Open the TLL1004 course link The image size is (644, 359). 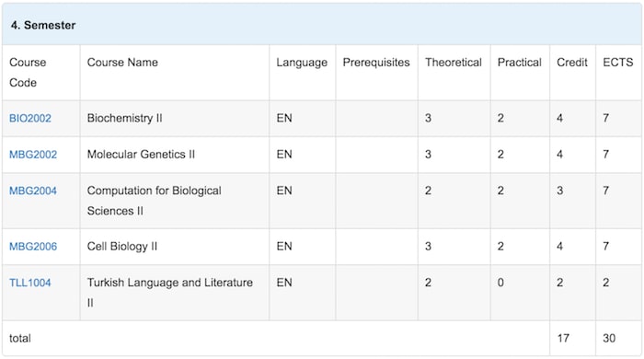pyautogui.click(x=30, y=283)
